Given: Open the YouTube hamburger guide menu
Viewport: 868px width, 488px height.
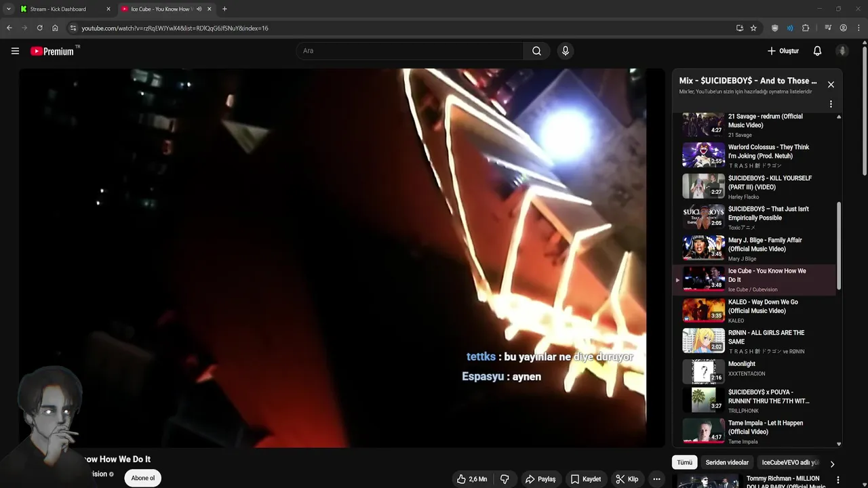Looking at the screenshot, I should [15, 51].
